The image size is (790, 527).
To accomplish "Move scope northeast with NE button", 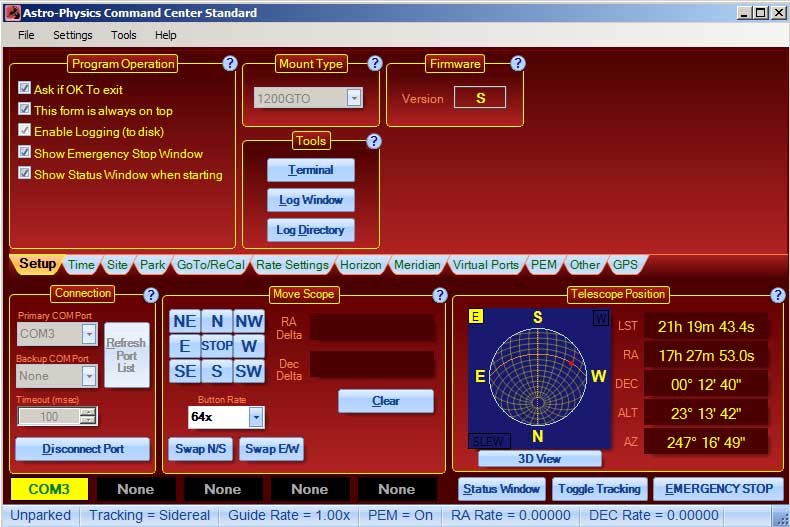I will [x=185, y=321].
